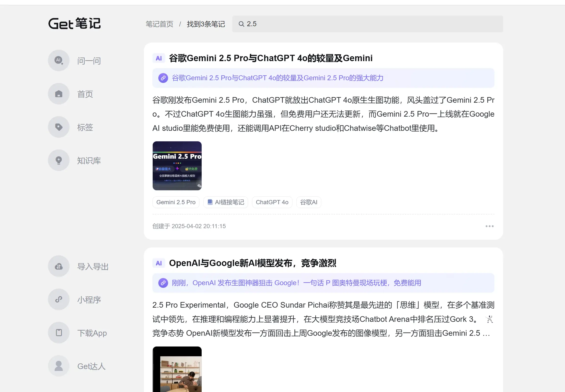Click the Gemini 2.5 Pro tag chip
Screen dimensions: 565x392
[x=176, y=202]
